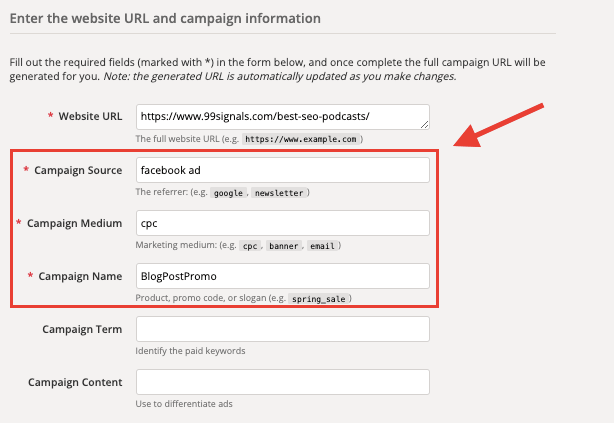Viewport: 614px width, 423px height.
Task: Click the "Campaign Content" label
Action: click(75, 382)
